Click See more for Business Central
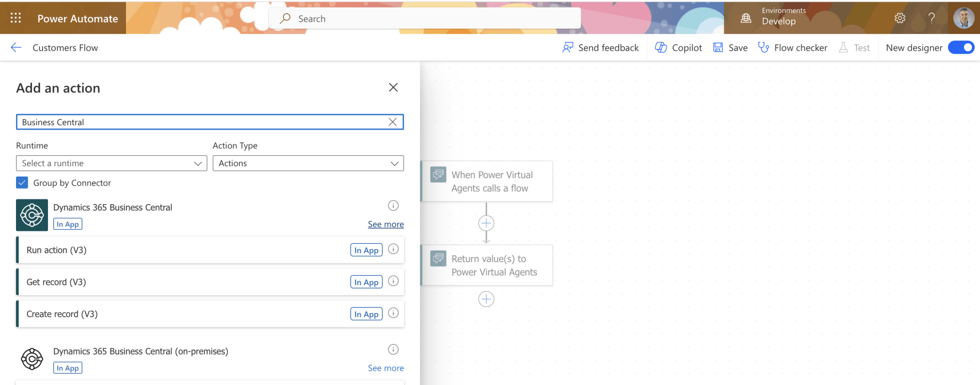 (x=385, y=224)
